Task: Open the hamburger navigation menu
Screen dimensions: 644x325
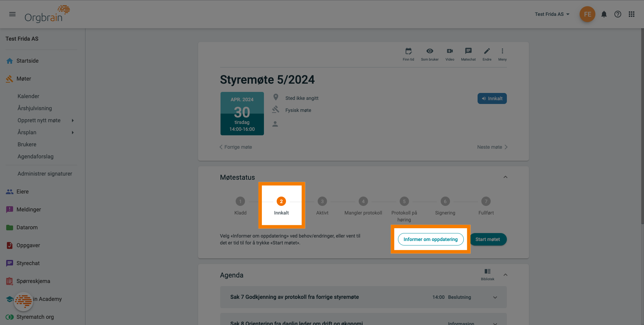Action: (x=12, y=14)
